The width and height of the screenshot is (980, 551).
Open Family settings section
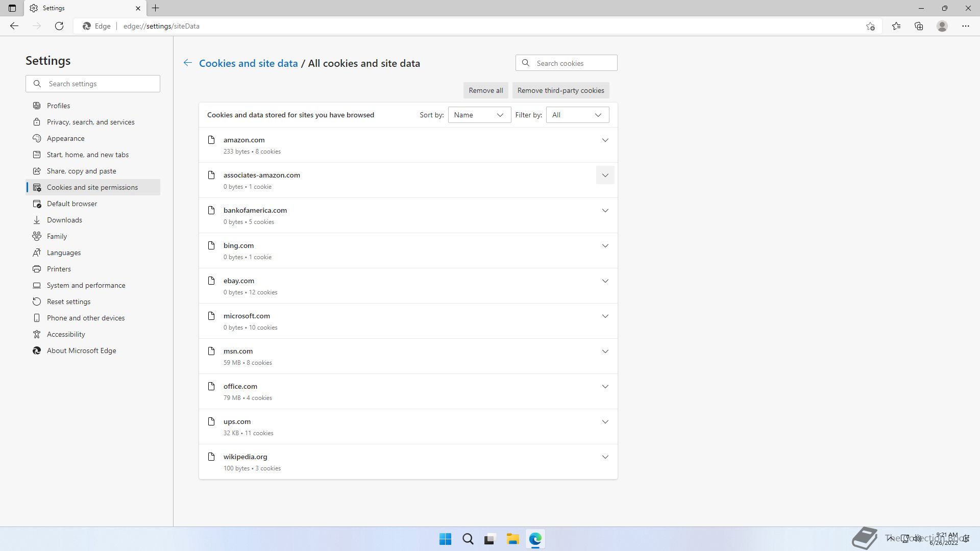93,236
